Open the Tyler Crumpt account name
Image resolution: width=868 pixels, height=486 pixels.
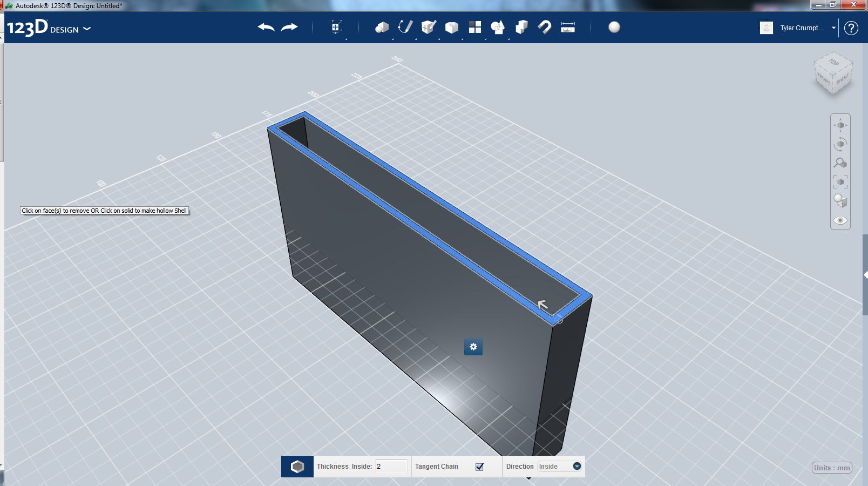(802, 28)
